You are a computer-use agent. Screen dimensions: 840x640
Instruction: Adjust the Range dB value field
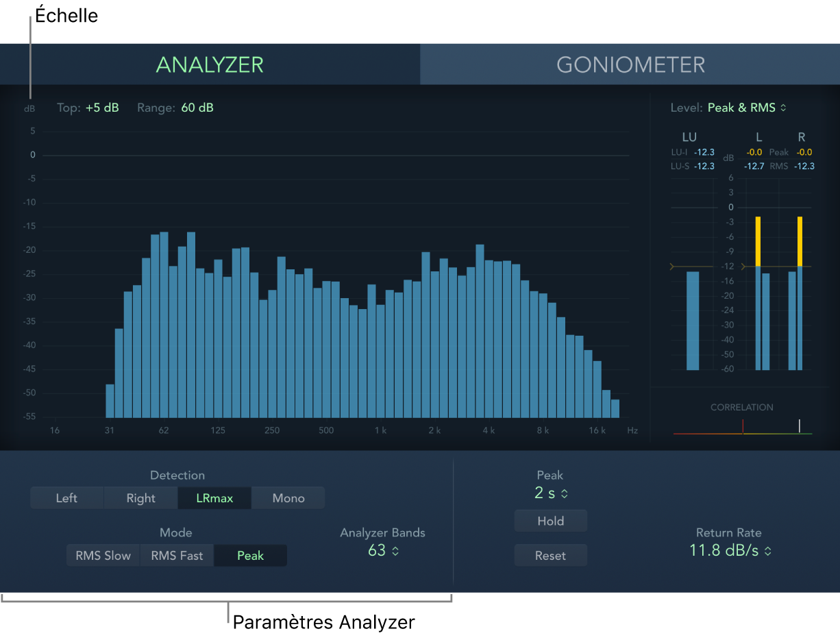[197, 108]
